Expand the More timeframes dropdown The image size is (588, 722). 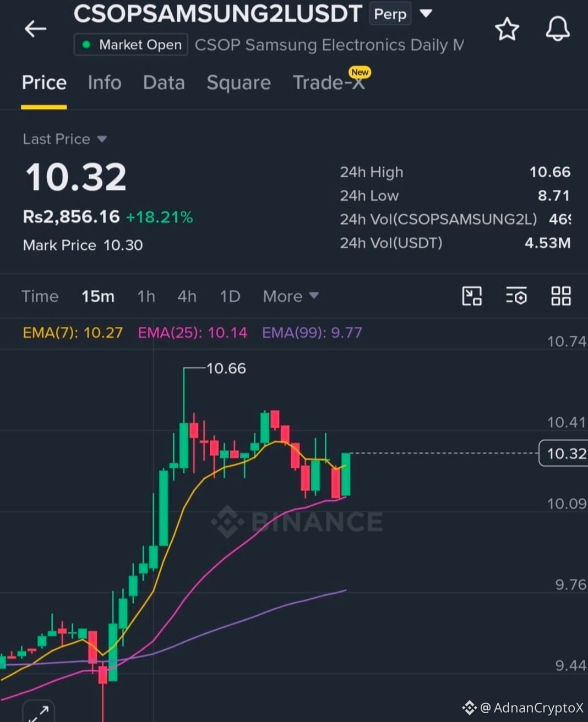pos(291,296)
